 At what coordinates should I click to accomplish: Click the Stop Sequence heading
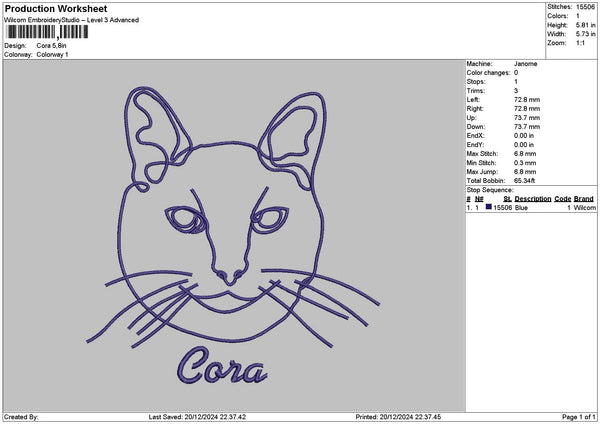point(490,189)
